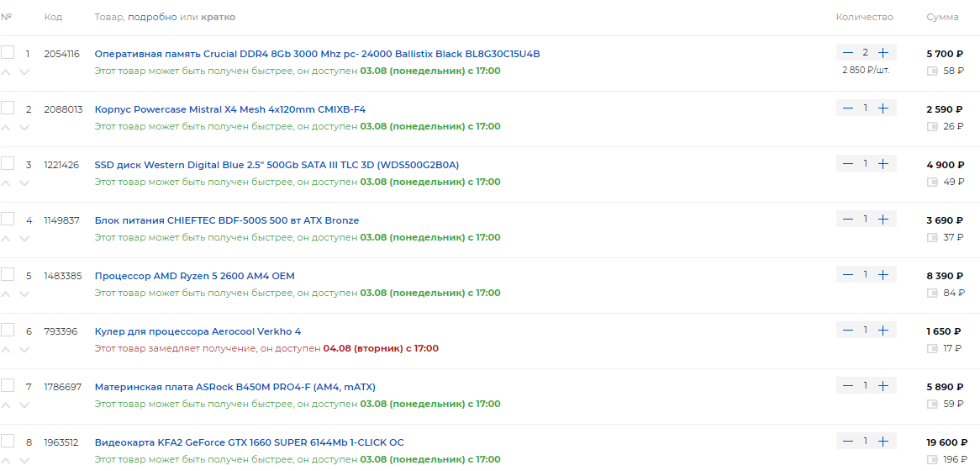Decrease quantity of Aerocool Verkho 4 cooler
The image size is (980, 471).
(x=847, y=331)
